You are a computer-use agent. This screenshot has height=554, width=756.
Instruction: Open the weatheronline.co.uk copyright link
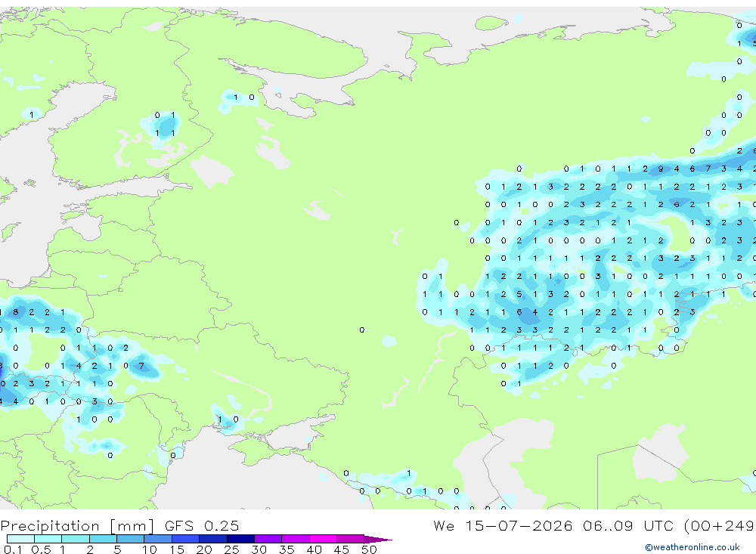692,547
